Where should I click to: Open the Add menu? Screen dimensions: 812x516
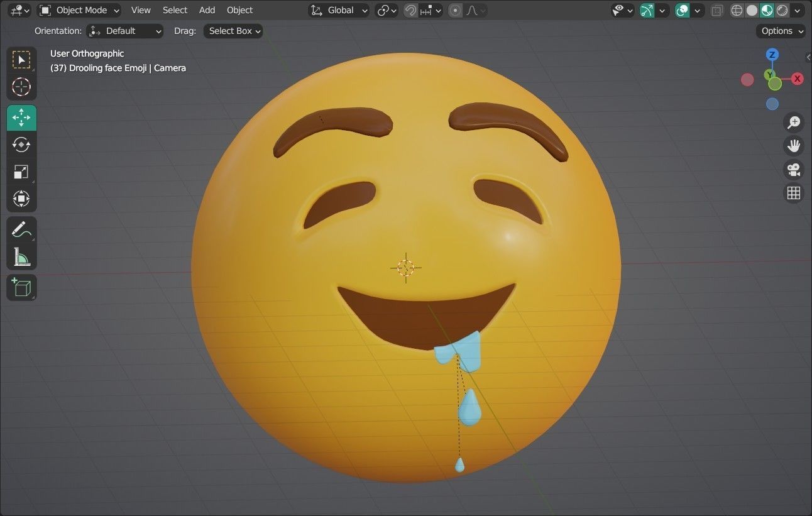(x=207, y=10)
